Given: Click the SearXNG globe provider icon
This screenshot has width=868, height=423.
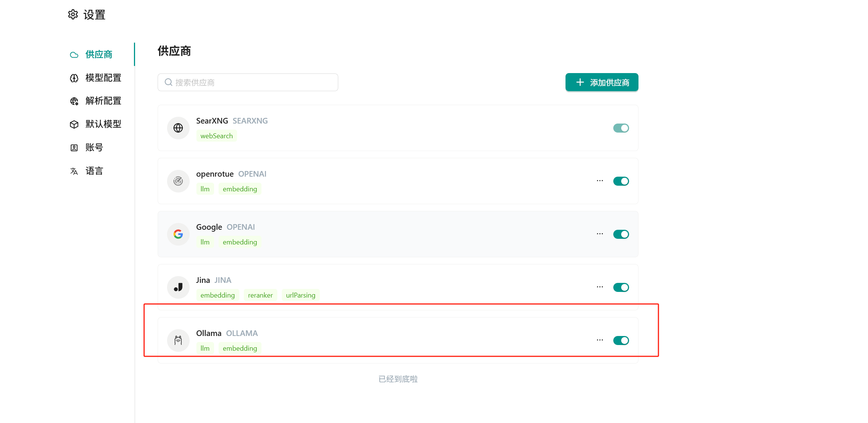Looking at the screenshot, I should (178, 128).
